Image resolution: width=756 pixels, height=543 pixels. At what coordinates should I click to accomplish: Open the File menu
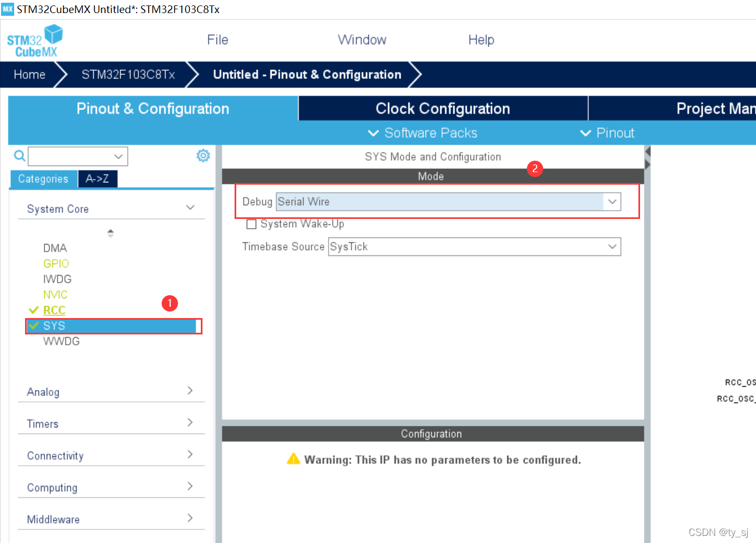[218, 40]
